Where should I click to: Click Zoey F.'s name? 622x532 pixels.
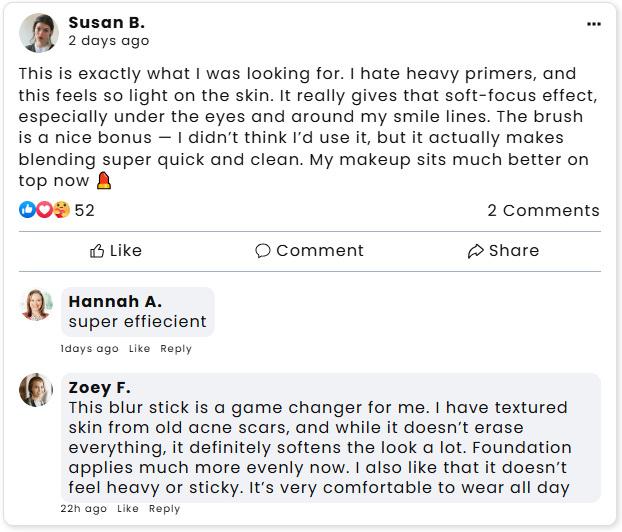(x=99, y=387)
